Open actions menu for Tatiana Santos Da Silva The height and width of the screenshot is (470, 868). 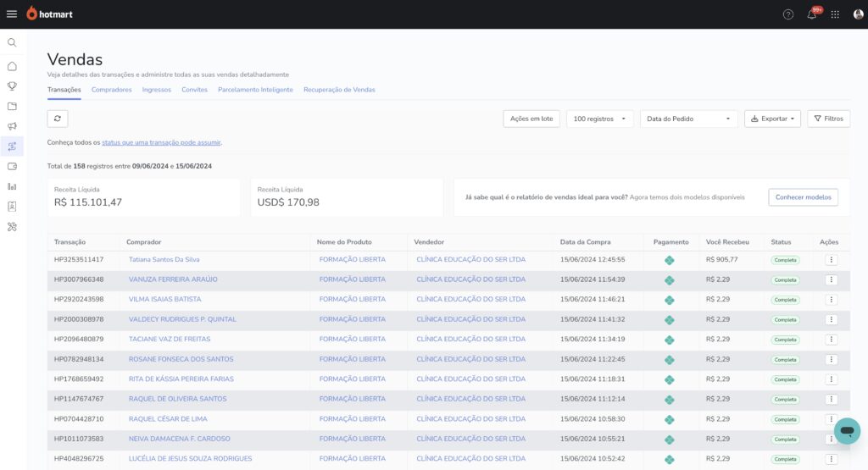pyautogui.click(x=831, y=260)
